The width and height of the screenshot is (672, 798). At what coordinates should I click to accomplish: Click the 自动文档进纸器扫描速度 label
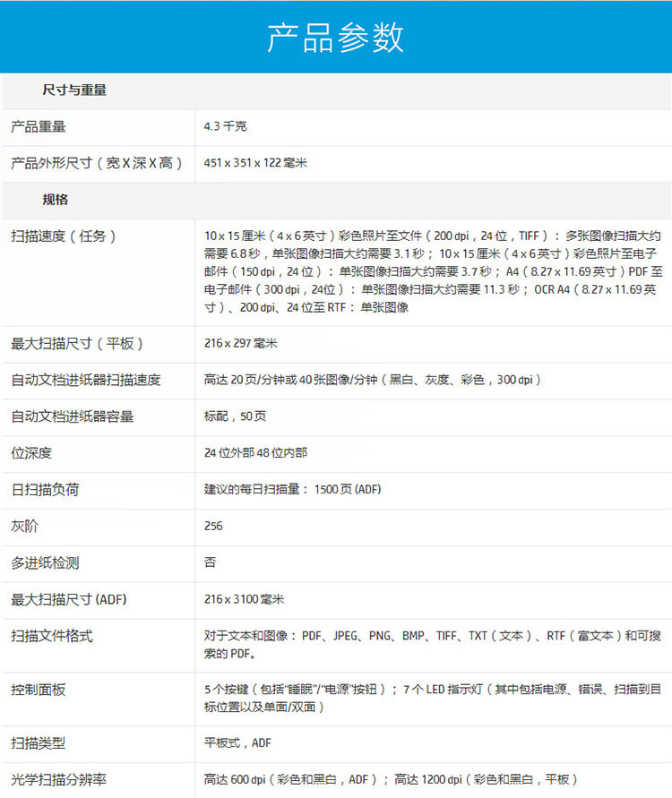(x=86, y=381)
